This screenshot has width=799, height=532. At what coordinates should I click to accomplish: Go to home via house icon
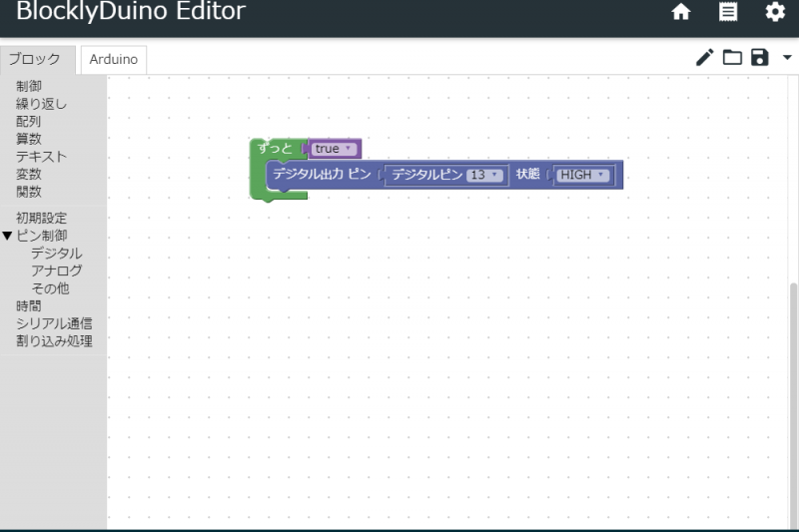(681, 11)
